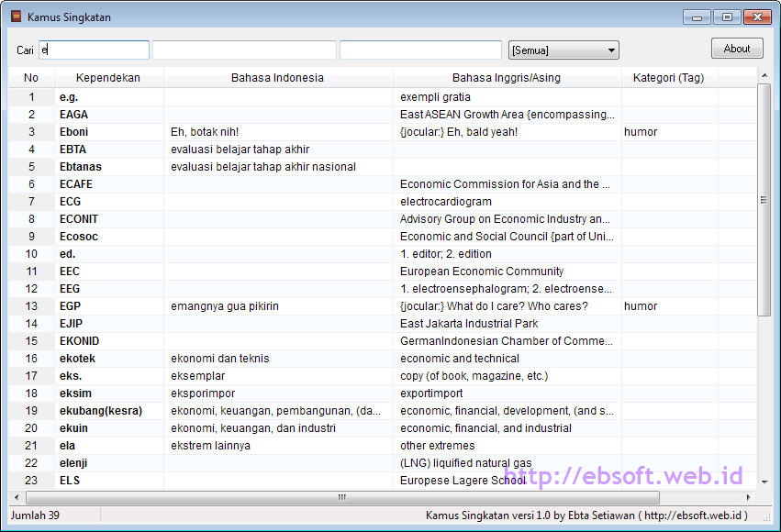Sort by Bahasa Indonesia column header
The image size is (781, 532).
click(x=277, y=78)
